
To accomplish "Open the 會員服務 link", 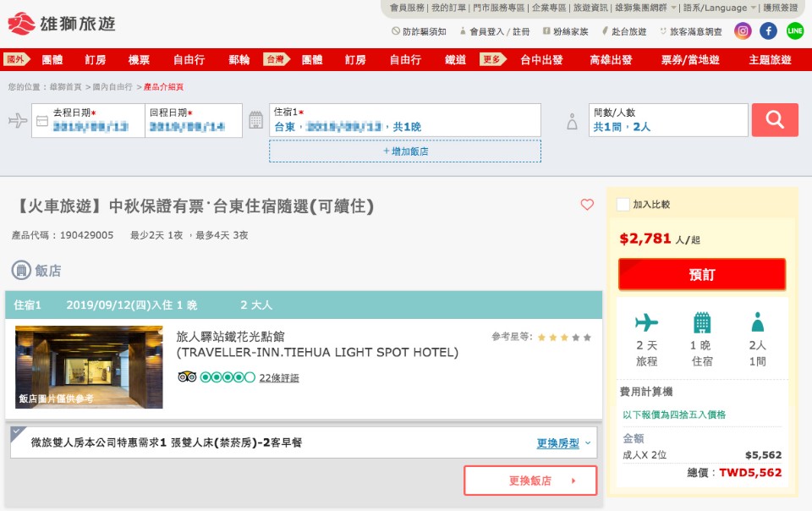I will 407,8.
